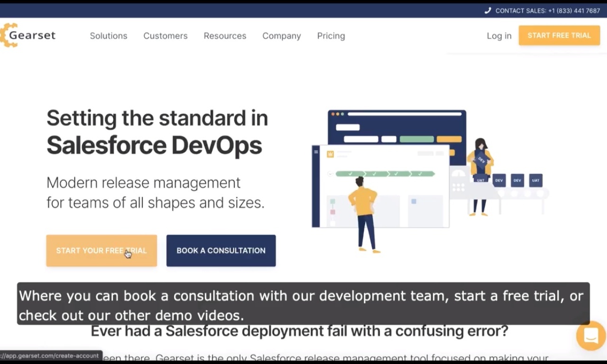The width and height of the screenshot is (607, 364).
Task: Click the Setting the standard in Salesforce DevOps heading
Action: [157, 132]
